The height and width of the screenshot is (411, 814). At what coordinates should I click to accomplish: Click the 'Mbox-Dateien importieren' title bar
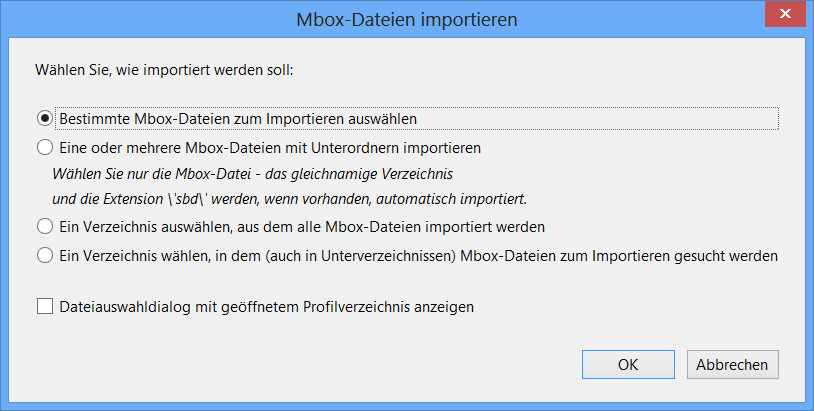pyautogui.click(x=406, y=18)
